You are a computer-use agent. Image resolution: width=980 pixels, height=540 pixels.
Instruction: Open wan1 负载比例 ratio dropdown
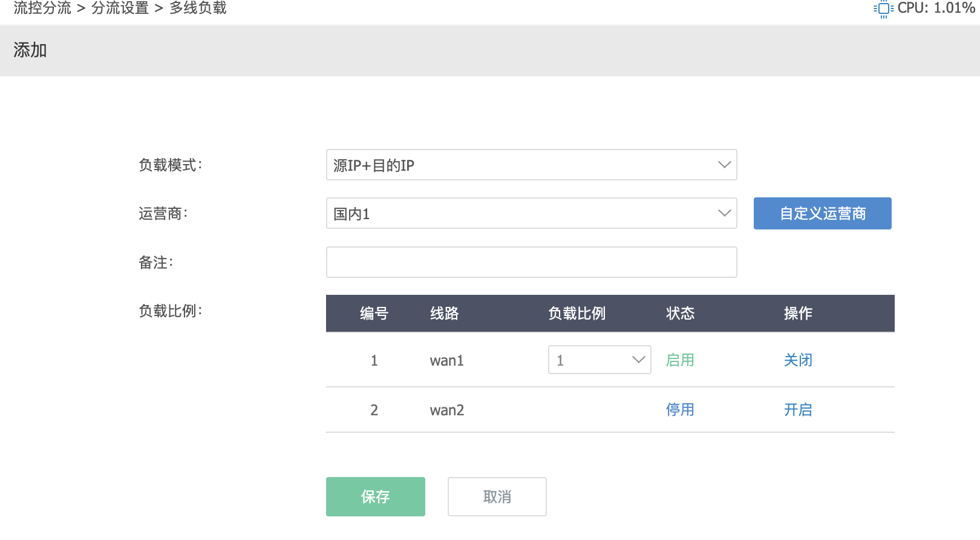coord(599,360)
